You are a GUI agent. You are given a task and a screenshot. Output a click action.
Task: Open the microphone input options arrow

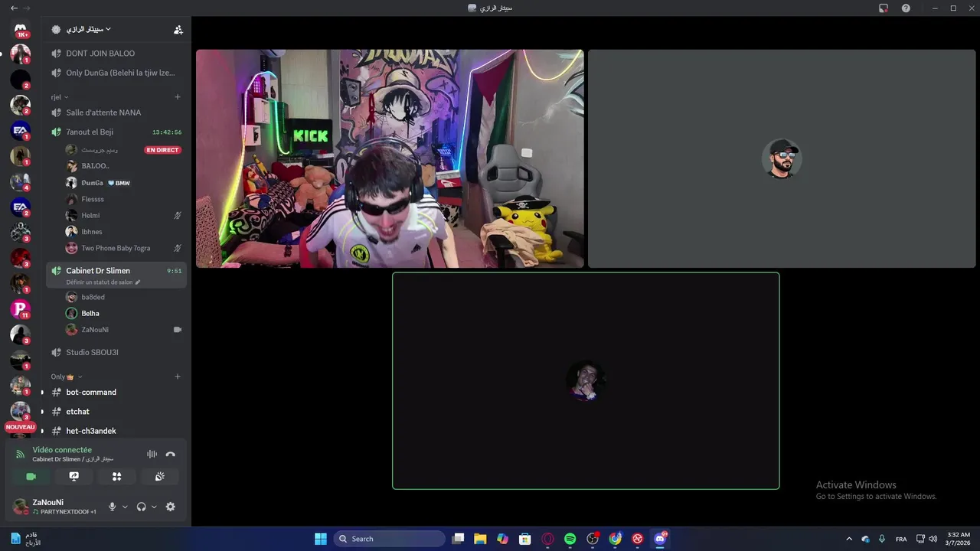tap(125, 507)
